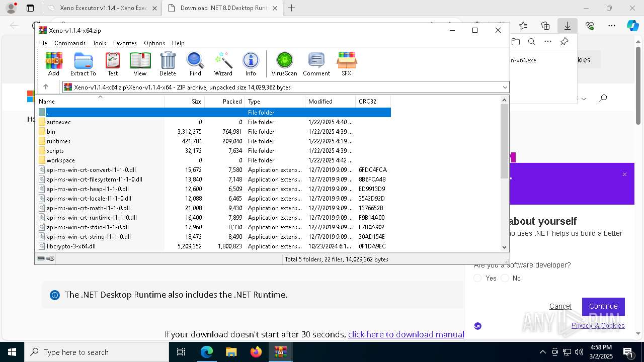Search downloads magnifier icon in panel

click(531, 42)
